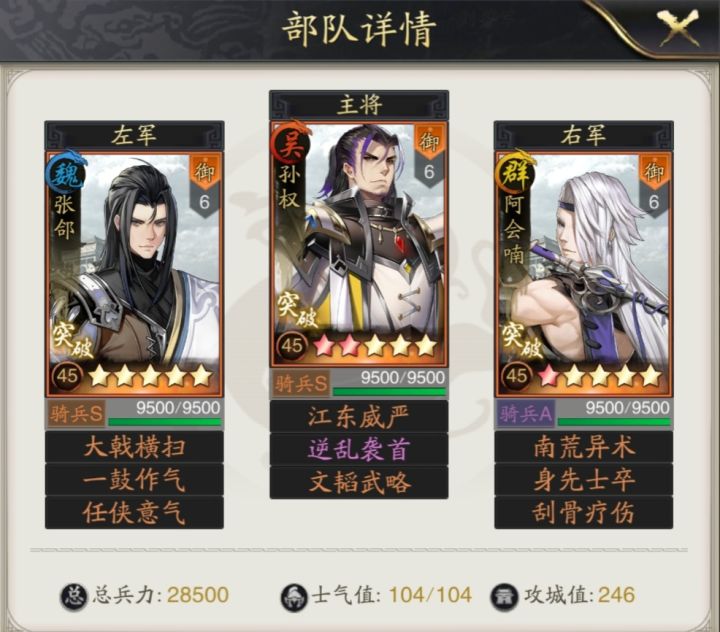Select the 右军 position header

pos(584,135)
